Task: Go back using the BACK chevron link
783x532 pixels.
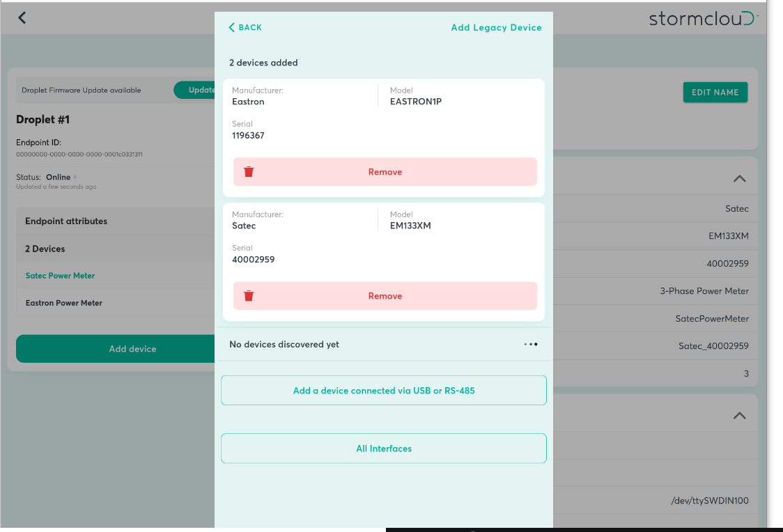Action: pyautogui.click(x=245, y=27)
